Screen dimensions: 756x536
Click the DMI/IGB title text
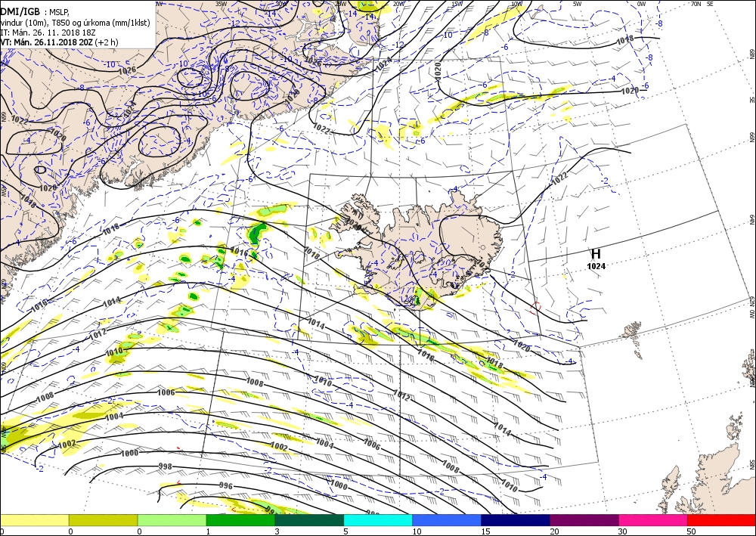(x=20, y=11)
